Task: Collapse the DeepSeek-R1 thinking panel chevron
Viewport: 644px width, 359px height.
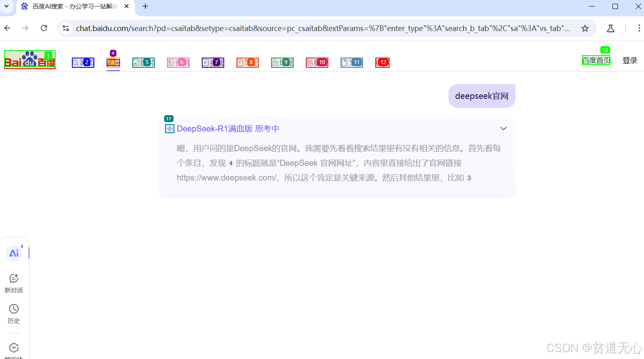Action: point(504,128)
